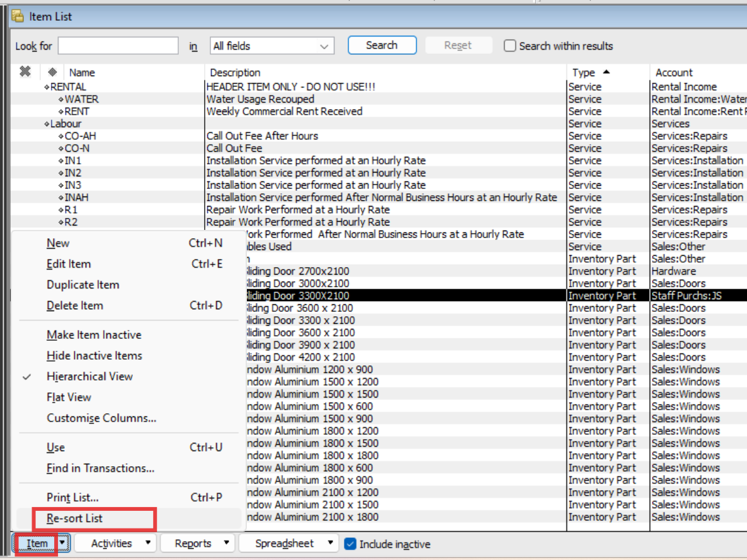This screenshot has height=560, width=747.
Task: Click 'Sliding Door 2700x2100' description
Action: [x=297, y=271]
